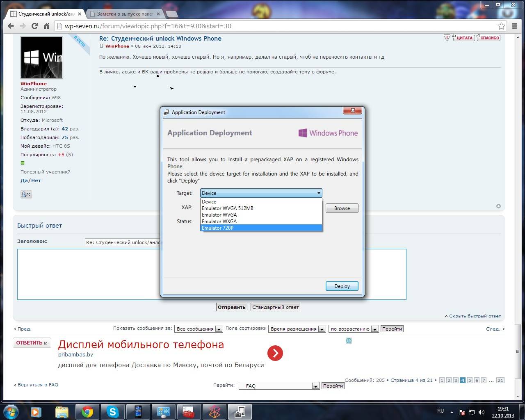Screen dimensions: 525x420
Task: Vote Да for useful participant
Action: click(24, 180)
